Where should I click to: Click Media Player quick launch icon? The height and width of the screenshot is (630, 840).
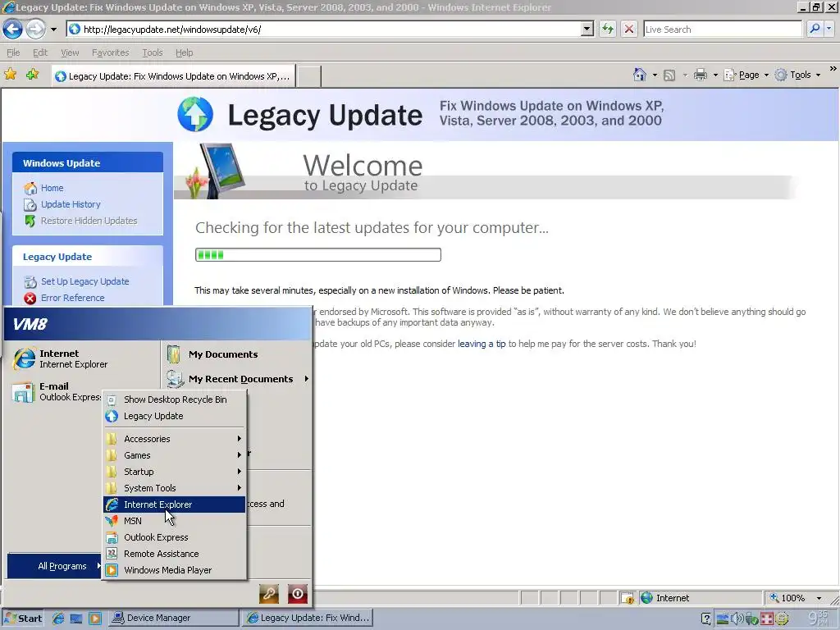(x=95, y=619)
